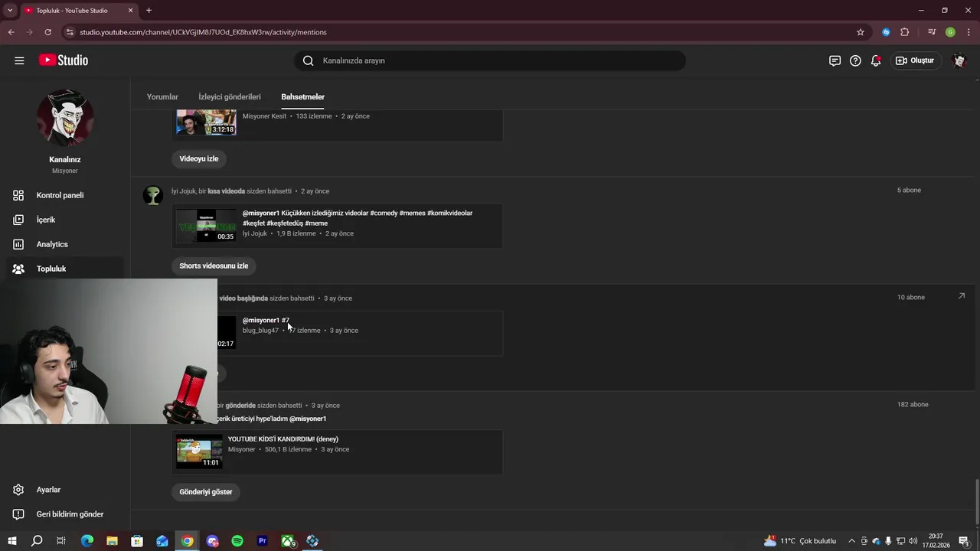Image resolution: width=980 pixels, height=551 pixels.
Task: Click the Topluluk people icon
Action: tap(18, 269)
